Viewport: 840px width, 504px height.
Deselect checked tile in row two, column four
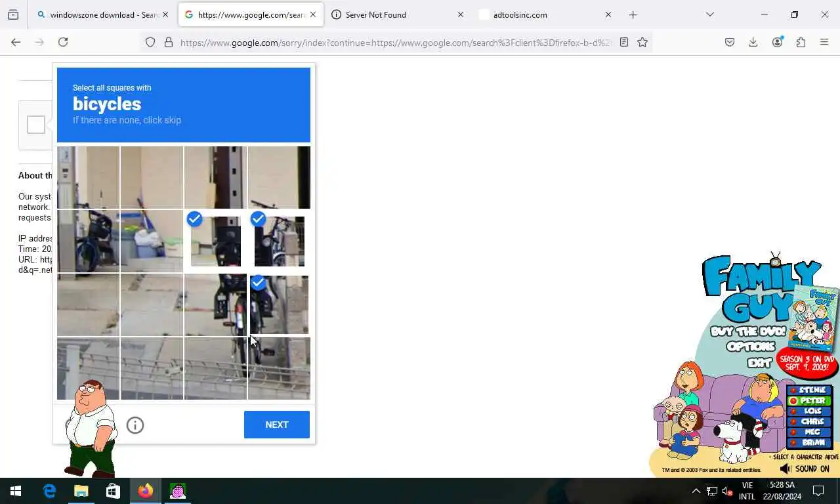click(x=279, y=241)
